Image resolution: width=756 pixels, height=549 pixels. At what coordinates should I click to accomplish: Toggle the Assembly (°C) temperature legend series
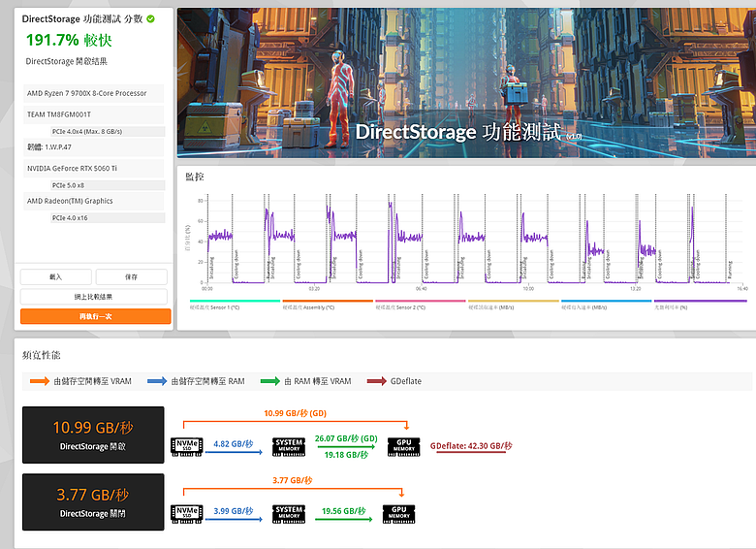(x=328, y=305)
